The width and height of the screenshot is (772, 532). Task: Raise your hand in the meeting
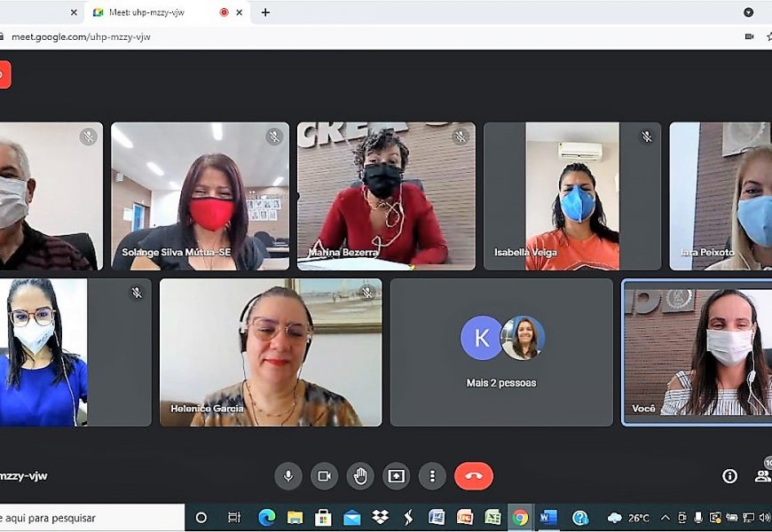[360, 475]
